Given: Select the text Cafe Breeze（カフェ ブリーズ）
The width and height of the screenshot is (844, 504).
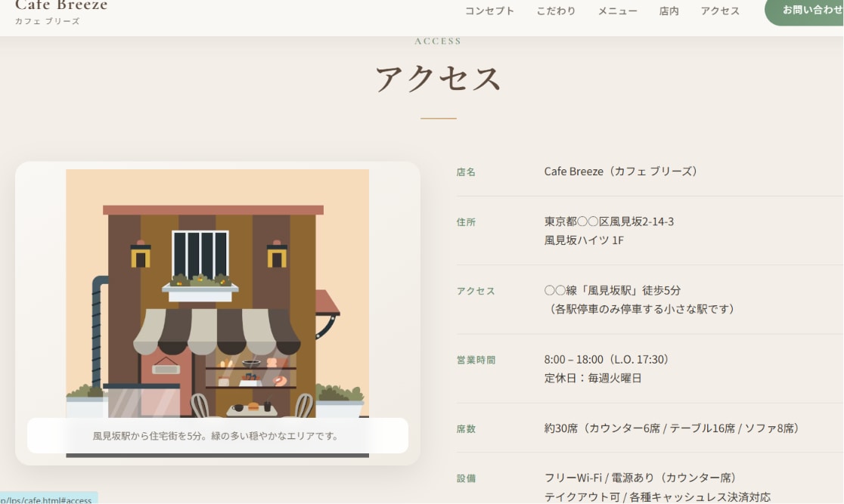Looking at the screenshot, I should tap(622, 172).
